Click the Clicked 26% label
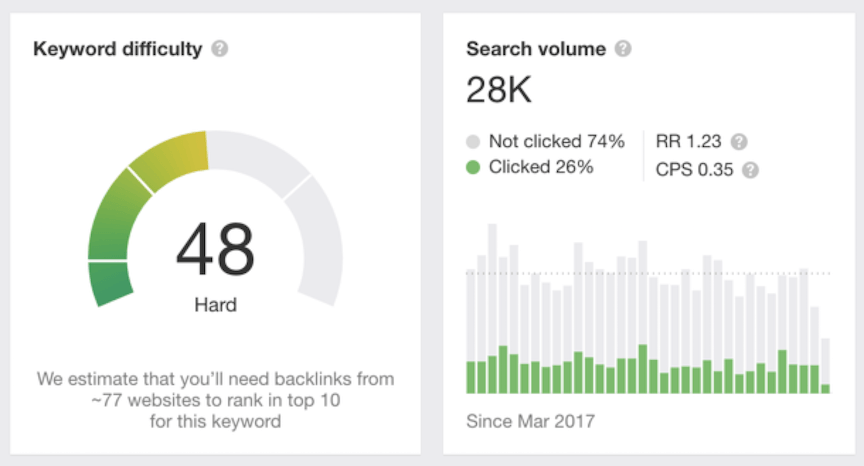The height and width of the screenshot is (466, 864). (x=541, y=167)
